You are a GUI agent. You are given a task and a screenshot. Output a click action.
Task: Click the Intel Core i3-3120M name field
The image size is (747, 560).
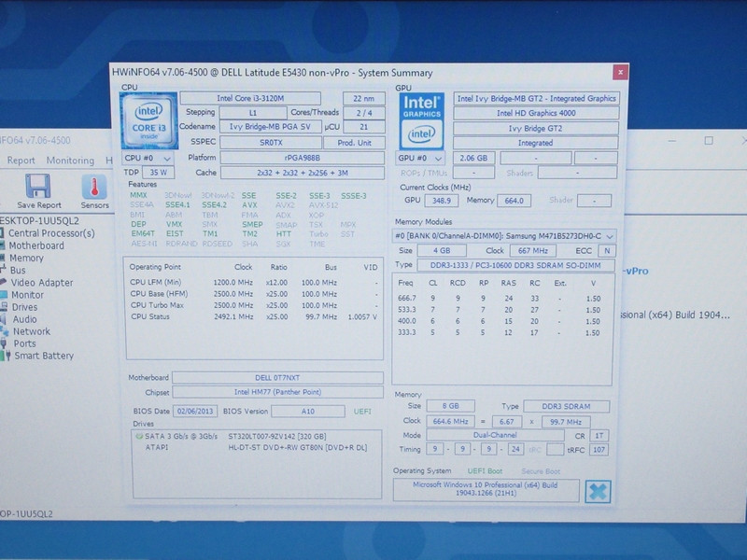[x=250, y=99]
